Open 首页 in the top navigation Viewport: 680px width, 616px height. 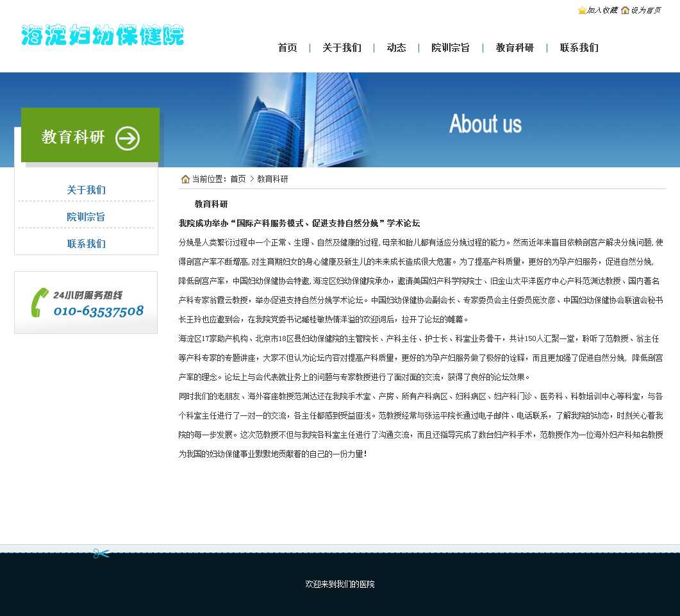coord(287,48)
